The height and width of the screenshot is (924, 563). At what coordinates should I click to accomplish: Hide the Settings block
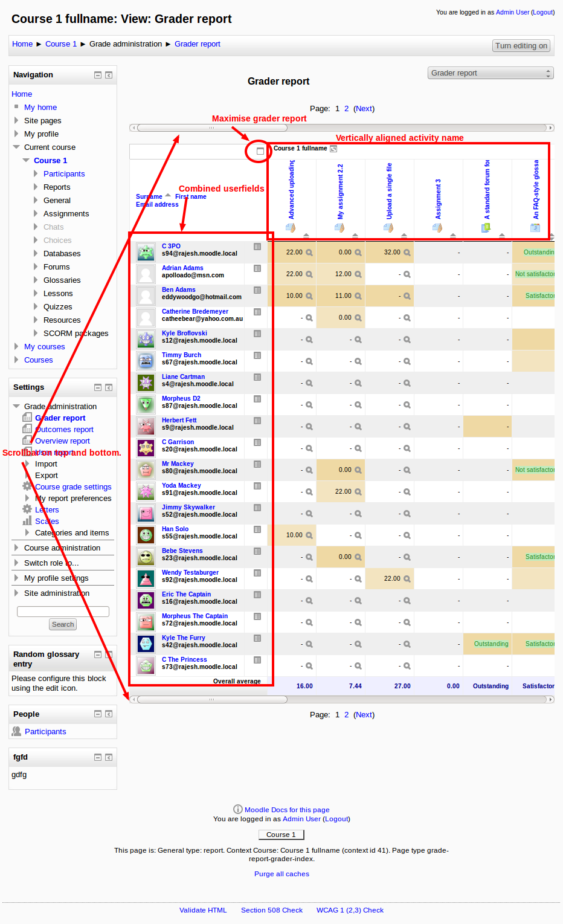(x=98, y=387)
